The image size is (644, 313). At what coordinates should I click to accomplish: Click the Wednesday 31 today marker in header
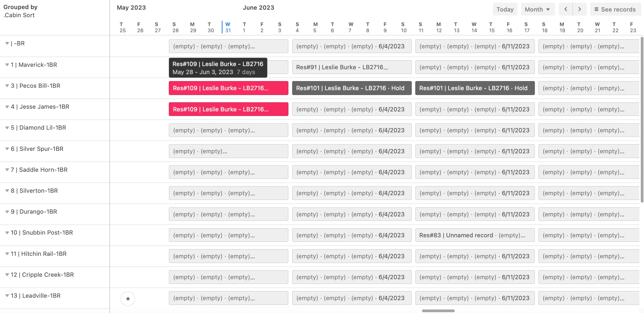[x=228, y=27]
